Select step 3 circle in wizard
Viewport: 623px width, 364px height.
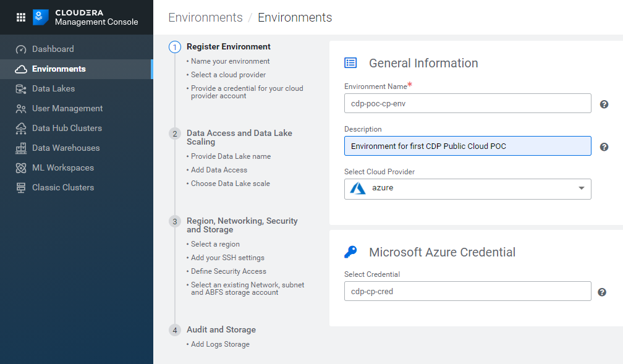click(x=175, y=222)
